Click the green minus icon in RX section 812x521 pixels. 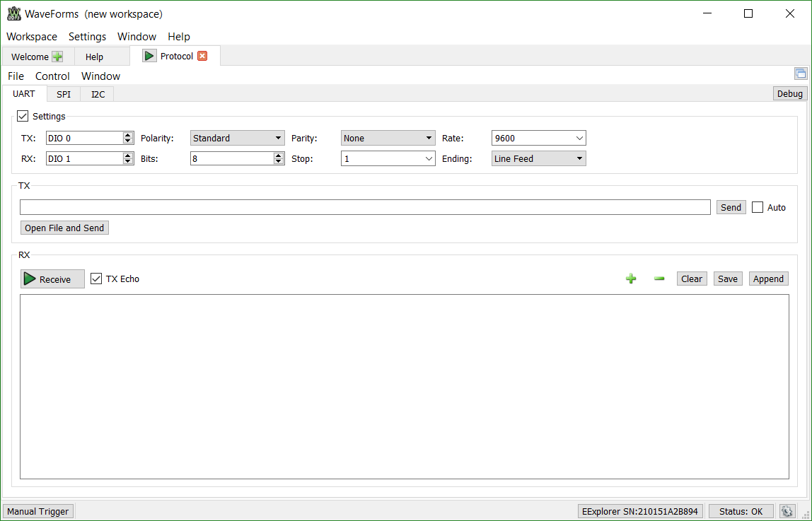(x=659, y=279)
